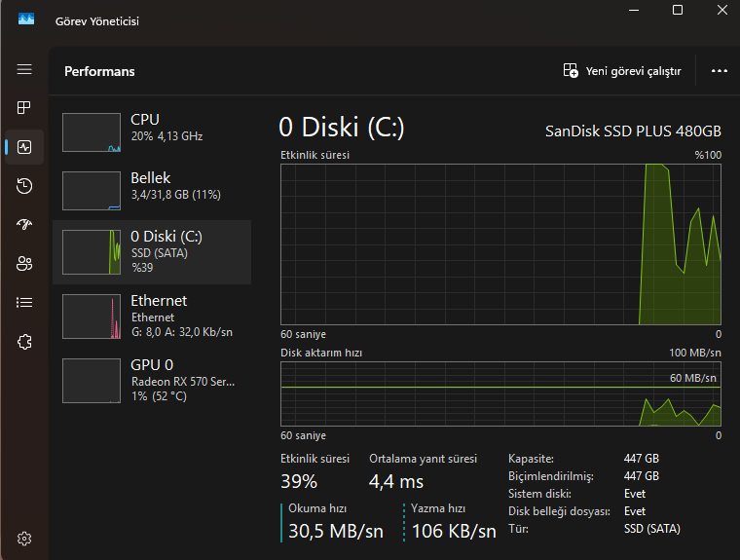Close the Görev Yöneticisi window
This screenshot has width=740, height=560.
pos(722,10)
